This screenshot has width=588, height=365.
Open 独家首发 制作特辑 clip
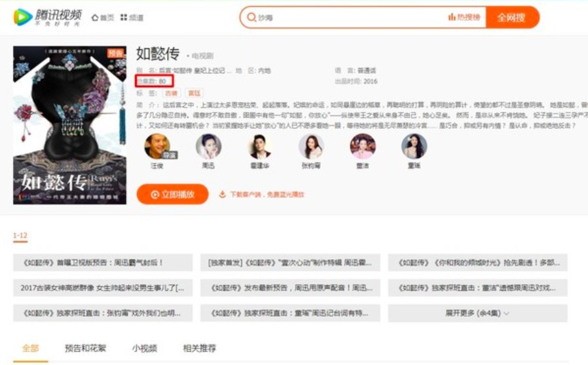(290, 263)
